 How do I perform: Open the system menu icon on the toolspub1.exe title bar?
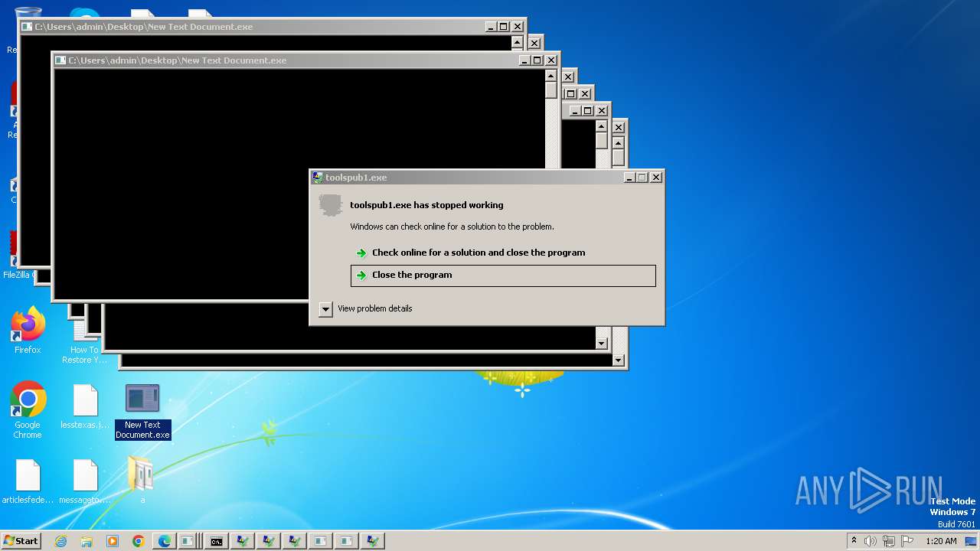(x=318, y=178)
